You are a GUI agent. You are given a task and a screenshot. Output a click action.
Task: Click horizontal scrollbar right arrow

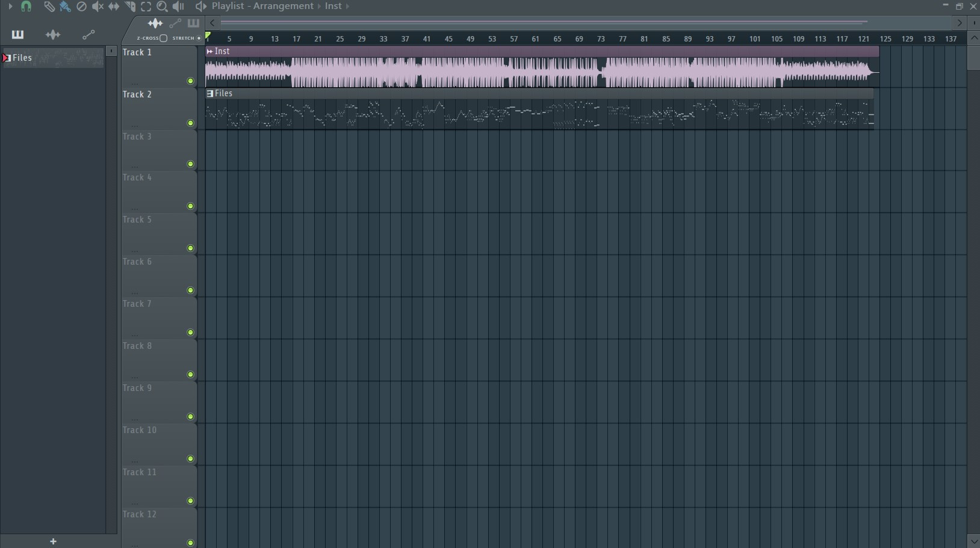coord(960,23)
